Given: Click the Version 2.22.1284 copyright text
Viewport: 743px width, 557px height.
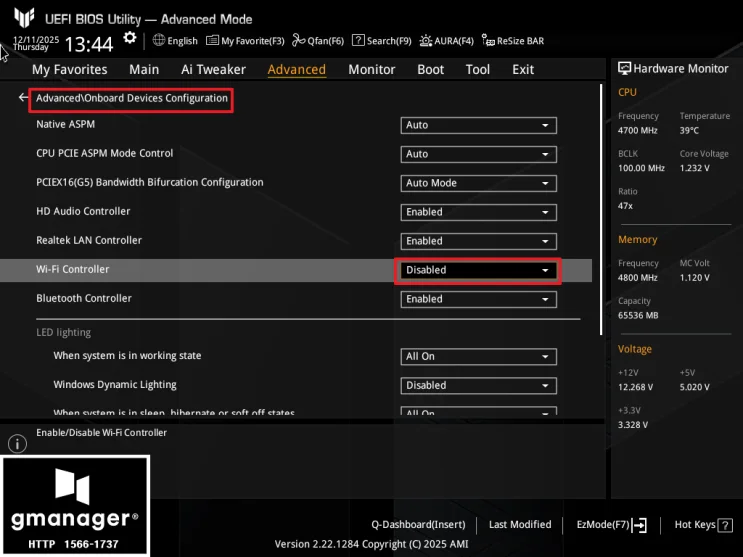Looking at the screenshot, I should pos(372,544).
